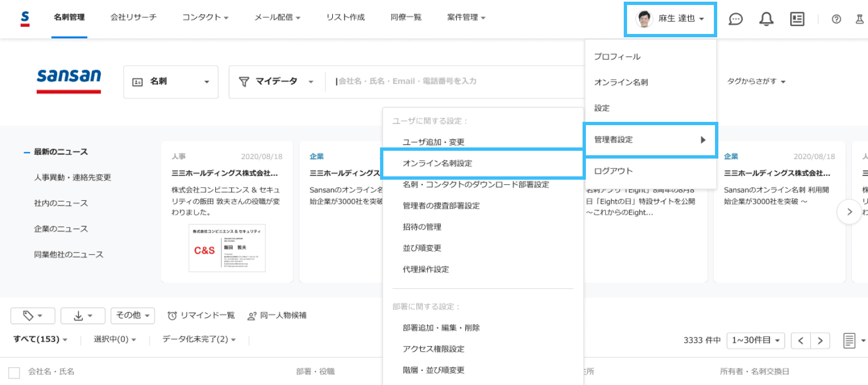
Task: Open the マイデータ filter dropdown
Action: [x=277, y=82]
